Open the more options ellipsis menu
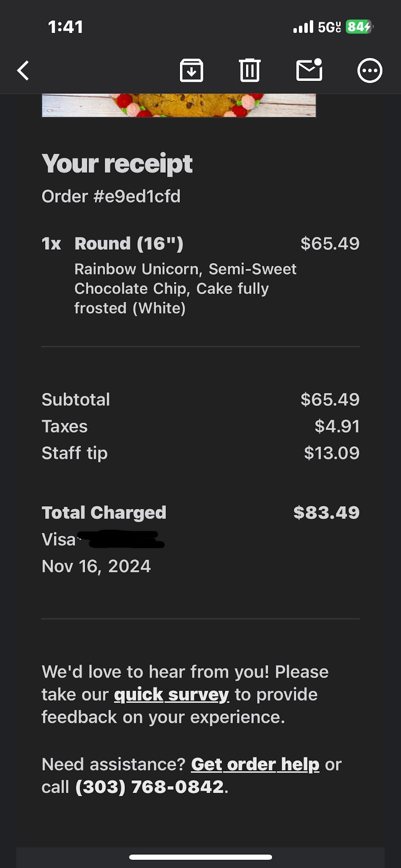 pos(370,71)
